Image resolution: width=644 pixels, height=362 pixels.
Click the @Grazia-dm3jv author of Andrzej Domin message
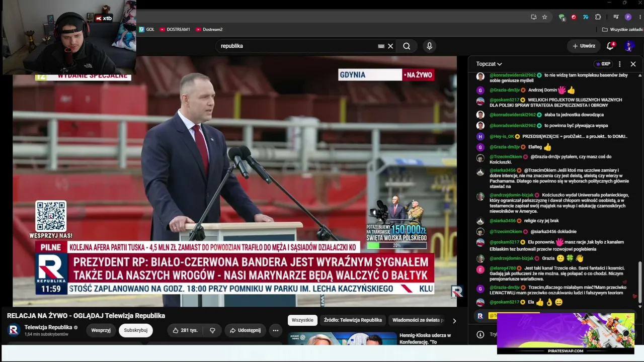[x=505, y=90]
